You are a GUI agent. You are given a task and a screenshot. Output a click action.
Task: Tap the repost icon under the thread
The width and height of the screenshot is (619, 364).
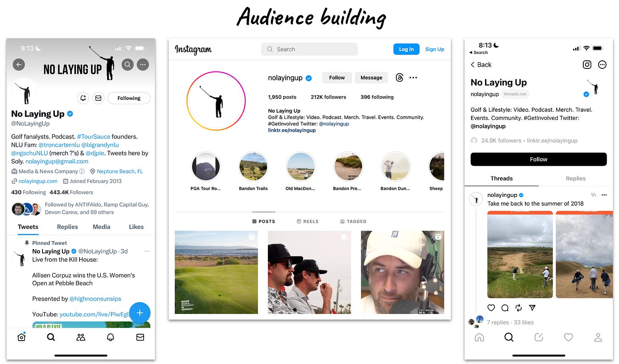[519, 308]
